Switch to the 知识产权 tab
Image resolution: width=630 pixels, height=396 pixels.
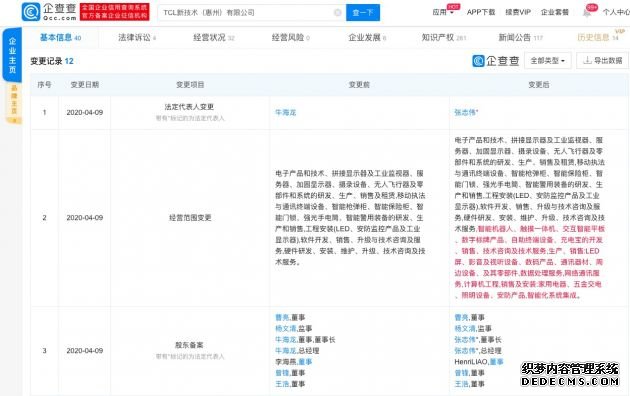coord(444,38)
